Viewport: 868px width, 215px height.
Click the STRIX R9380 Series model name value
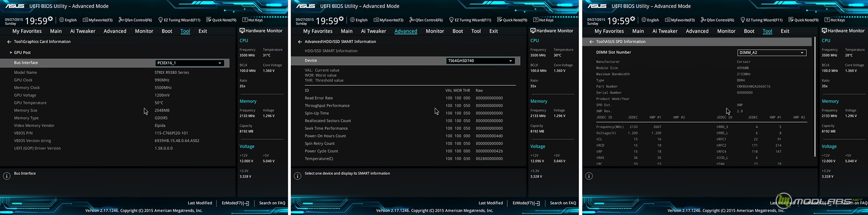(172, 72)
